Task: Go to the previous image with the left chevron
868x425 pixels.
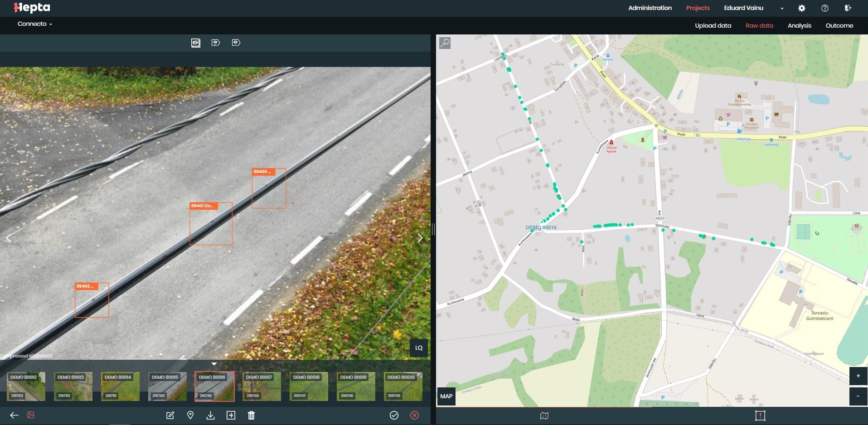Action: tap(9, 238)
